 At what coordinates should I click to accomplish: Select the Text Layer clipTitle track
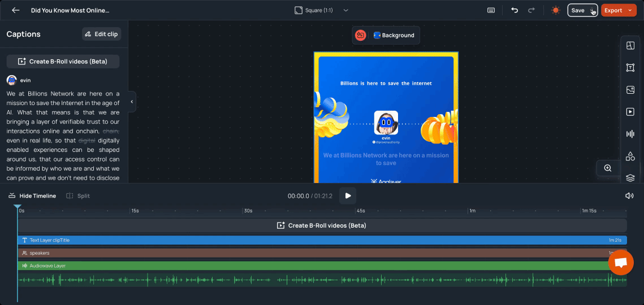pos(322,240)
